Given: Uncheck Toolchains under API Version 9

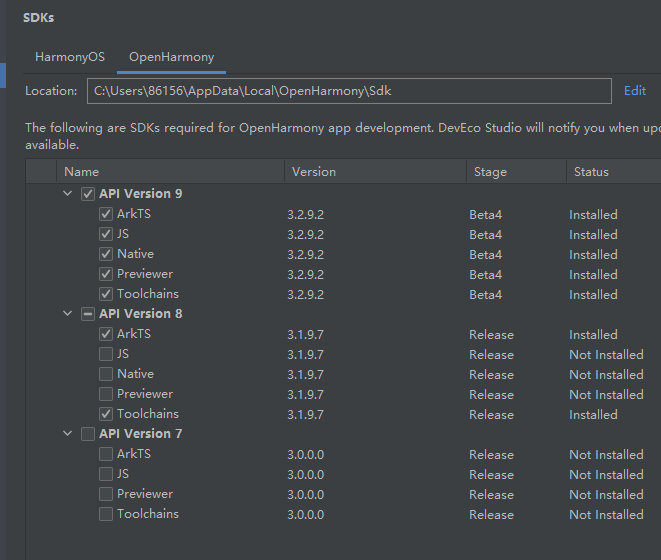Looking at the screenshot, I should pyautogui.click(x=106, y=294).
